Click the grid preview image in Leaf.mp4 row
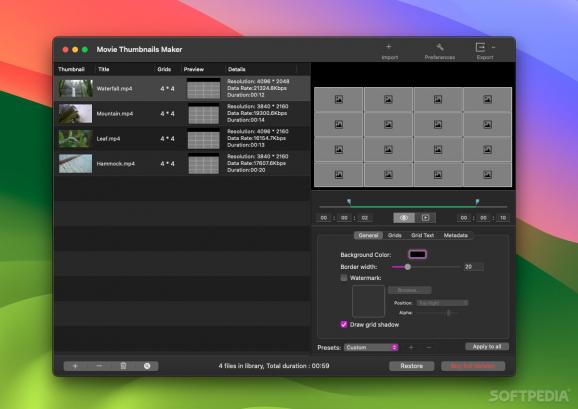The image size is (578, 409). coord(204,139)
